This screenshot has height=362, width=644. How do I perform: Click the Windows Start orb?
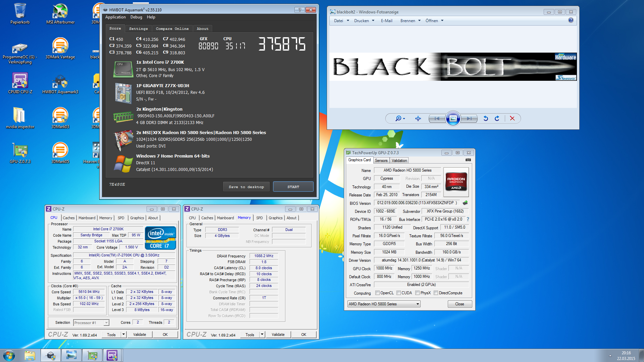point(9,355)
